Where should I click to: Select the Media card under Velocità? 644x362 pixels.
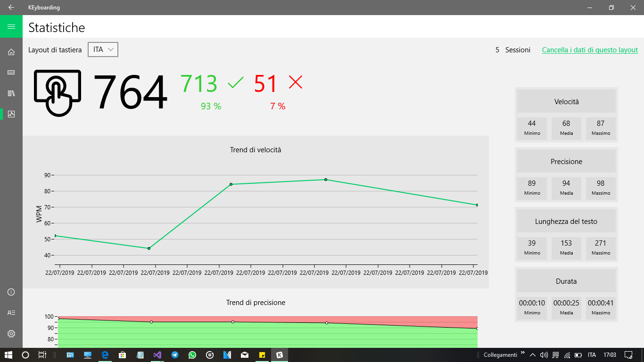[566, 128]
